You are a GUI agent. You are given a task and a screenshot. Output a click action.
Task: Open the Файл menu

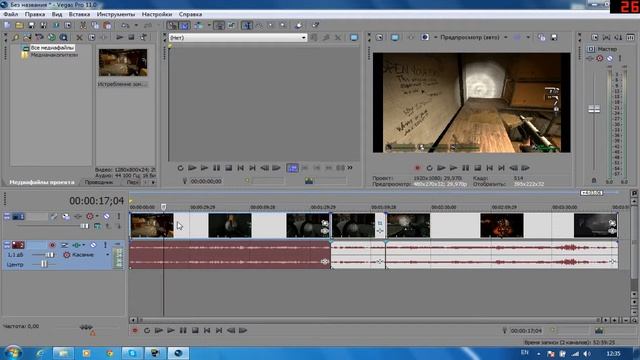(x=10, y=14)
